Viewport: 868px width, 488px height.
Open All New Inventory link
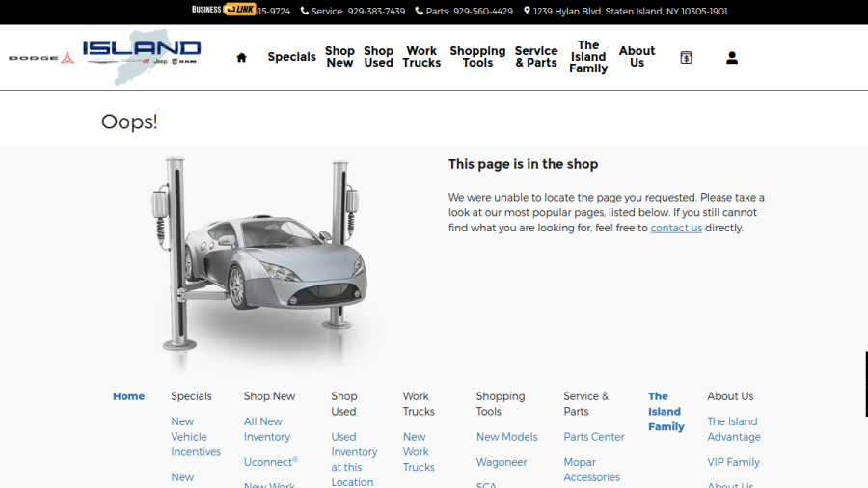267,429
